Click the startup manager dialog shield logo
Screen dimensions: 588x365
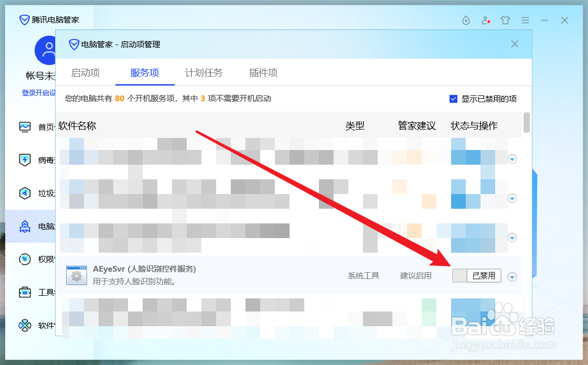(74, 44)
